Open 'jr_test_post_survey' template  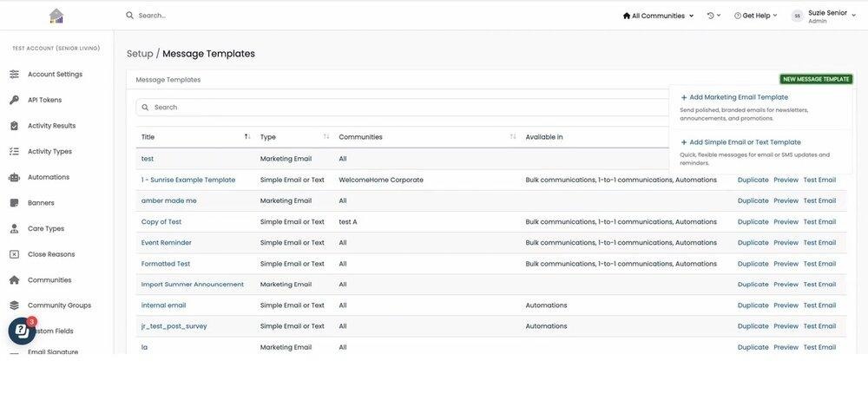[x=174, y=326]
